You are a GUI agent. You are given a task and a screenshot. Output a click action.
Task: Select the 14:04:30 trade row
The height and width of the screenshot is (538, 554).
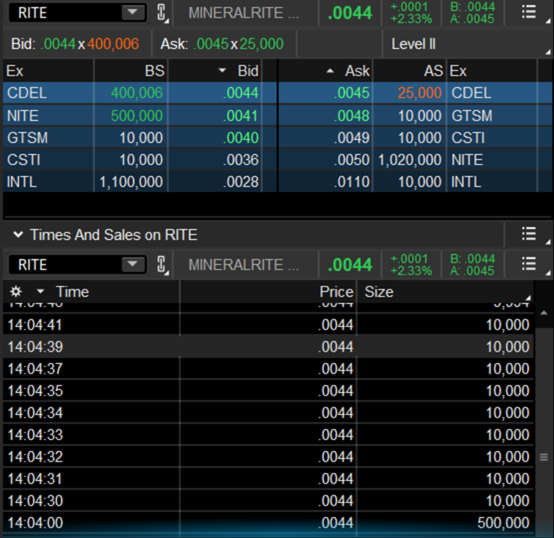tap(268, 501)
